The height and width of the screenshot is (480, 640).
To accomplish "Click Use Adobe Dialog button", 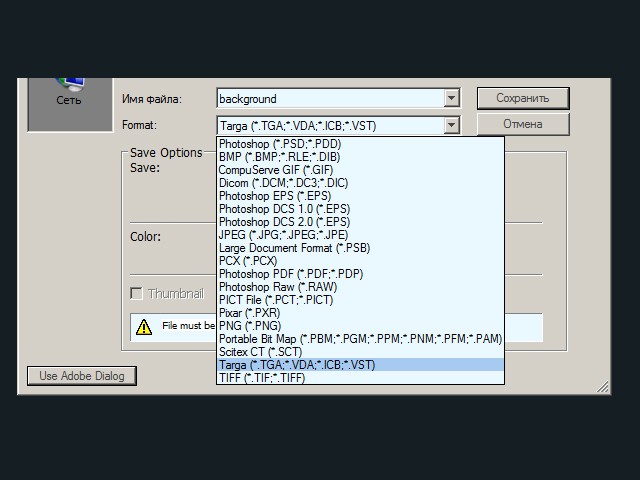I will pos(82,376).
